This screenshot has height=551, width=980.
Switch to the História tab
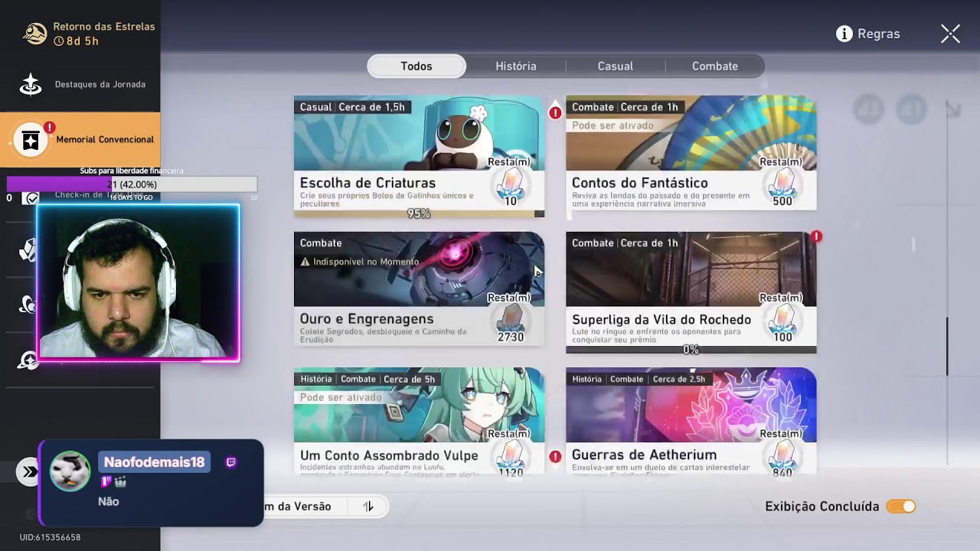click(x=516, y=66)
